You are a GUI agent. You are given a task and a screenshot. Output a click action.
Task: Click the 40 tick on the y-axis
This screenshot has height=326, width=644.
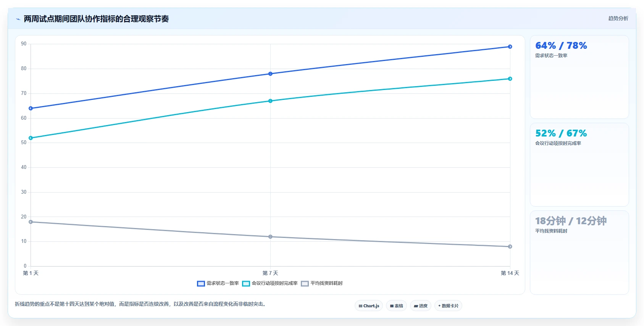pyautogui.click(x=24, y=167)
